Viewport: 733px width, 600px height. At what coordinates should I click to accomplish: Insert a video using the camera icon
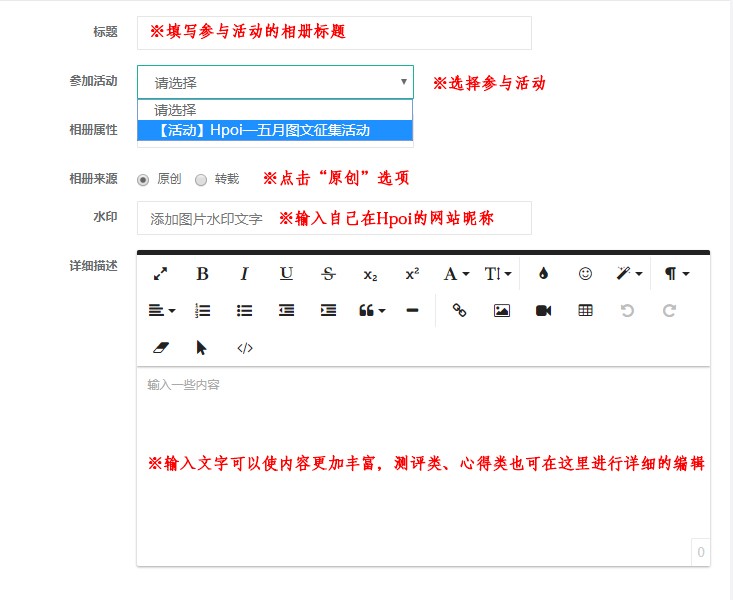tap(544, 311)
